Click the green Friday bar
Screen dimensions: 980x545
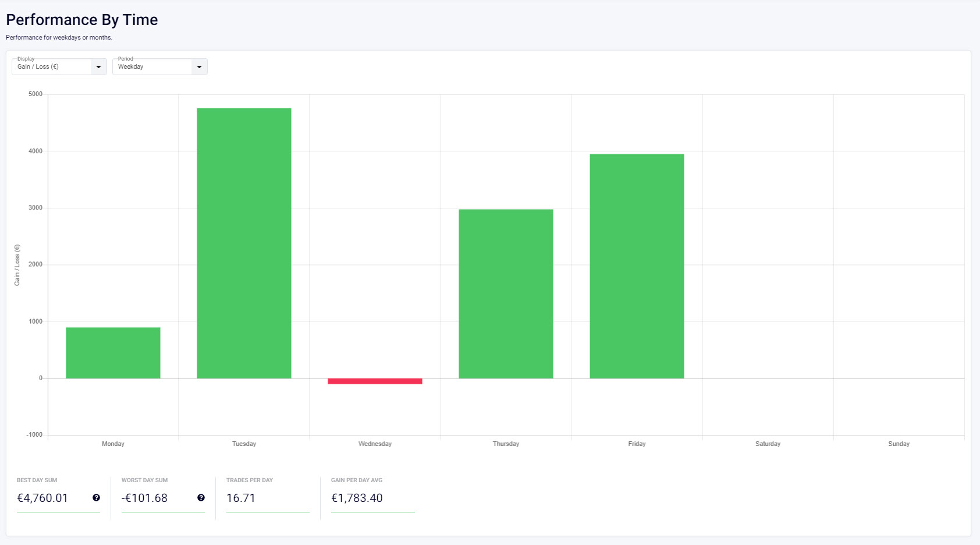tap(637, 266)
